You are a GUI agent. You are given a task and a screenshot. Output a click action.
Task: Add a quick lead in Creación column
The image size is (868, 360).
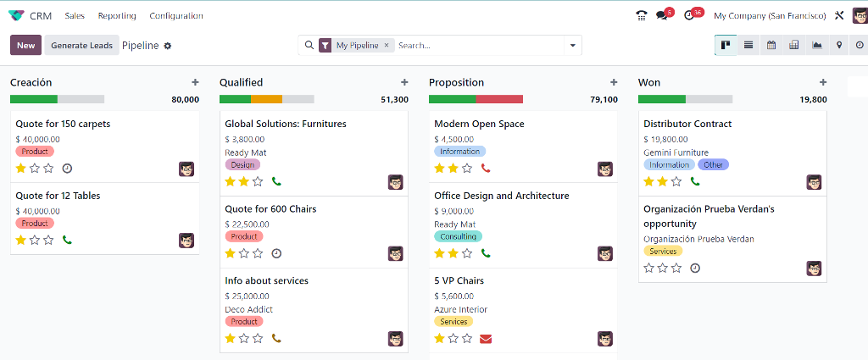click(x=195, y=82)
